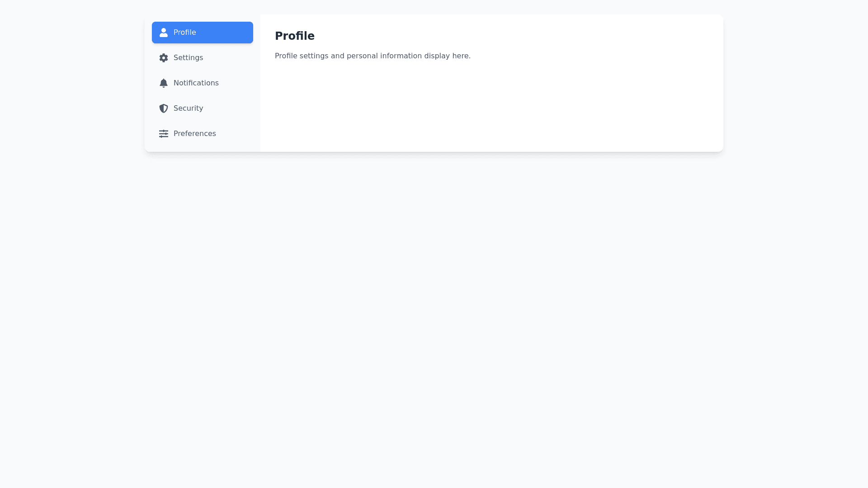Click empty space right of the Preferences label

236,134
